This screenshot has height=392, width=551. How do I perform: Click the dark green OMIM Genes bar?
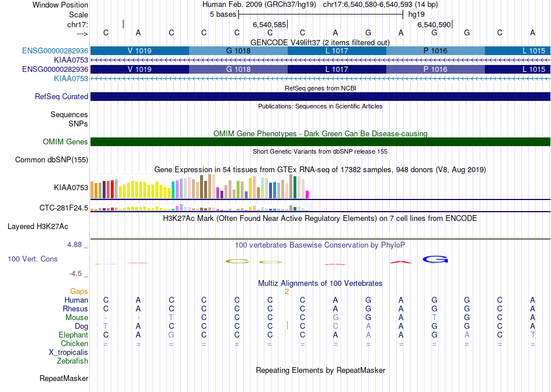pos(320,141)
